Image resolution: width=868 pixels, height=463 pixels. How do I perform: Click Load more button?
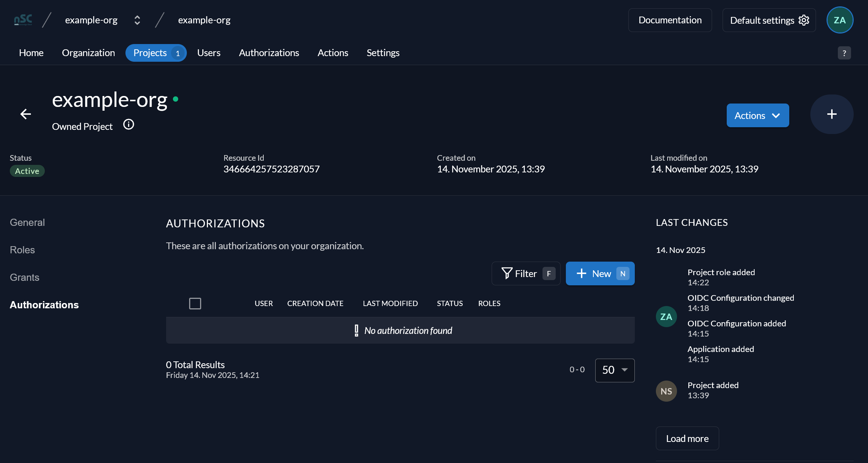click(687, 439)
